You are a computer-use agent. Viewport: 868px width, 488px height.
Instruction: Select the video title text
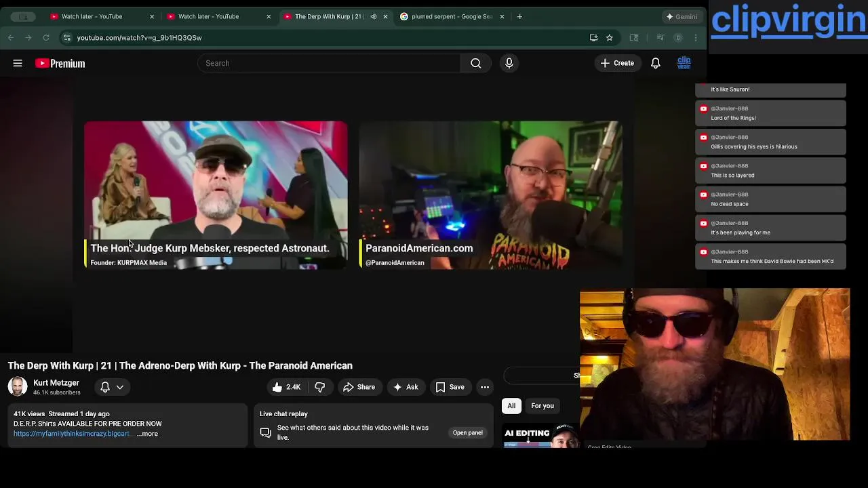(x=180, y=366)
